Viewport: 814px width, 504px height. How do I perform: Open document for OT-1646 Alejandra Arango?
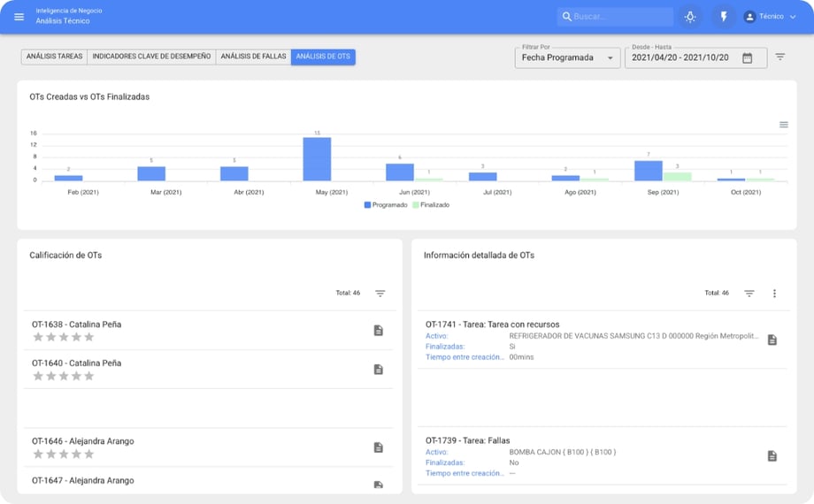[379, 447]
